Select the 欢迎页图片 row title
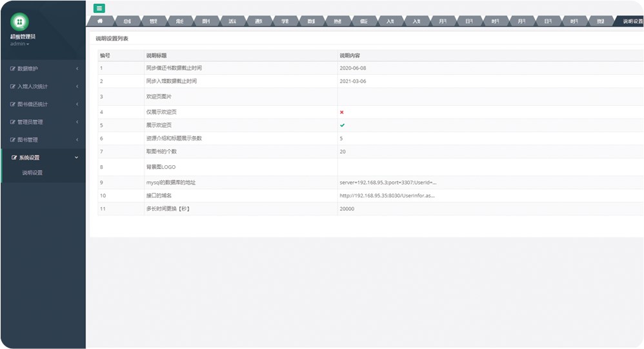Viewport: 644px width, 349px height. click(x=159, y=97)
